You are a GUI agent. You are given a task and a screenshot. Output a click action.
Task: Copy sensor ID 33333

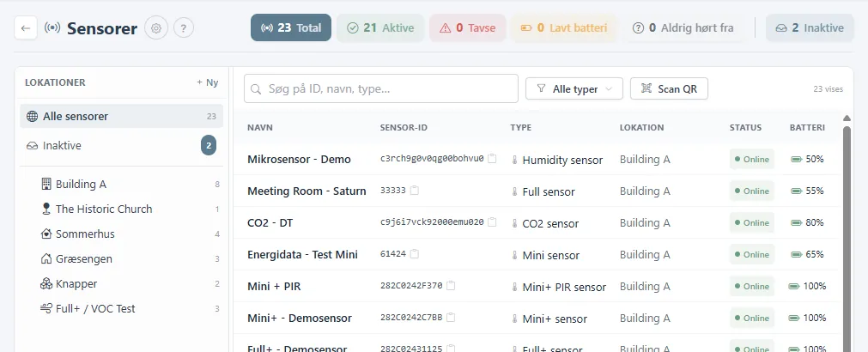[x=414, y=191]
